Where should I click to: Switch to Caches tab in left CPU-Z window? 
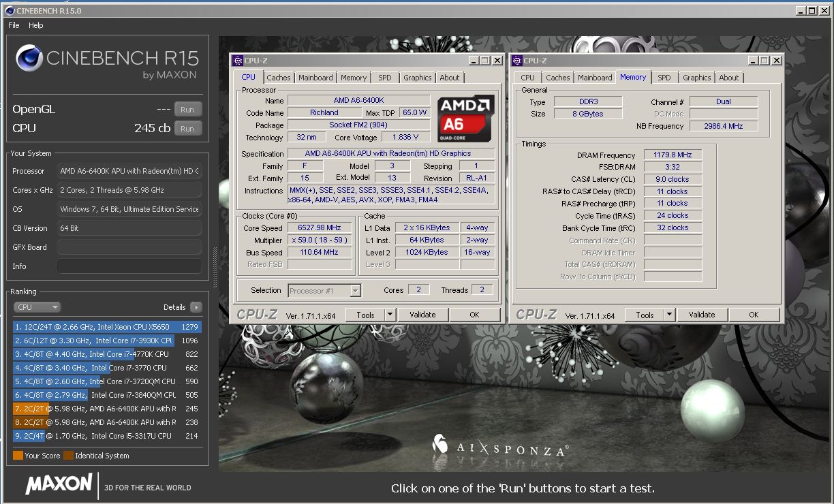coord(279,78)
